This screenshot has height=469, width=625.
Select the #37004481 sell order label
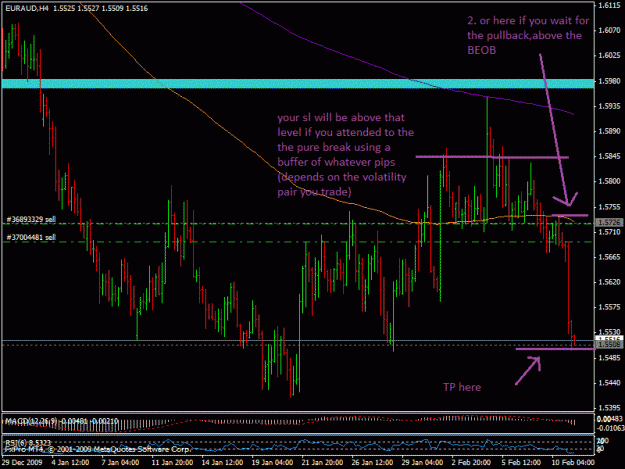(31, 237)
